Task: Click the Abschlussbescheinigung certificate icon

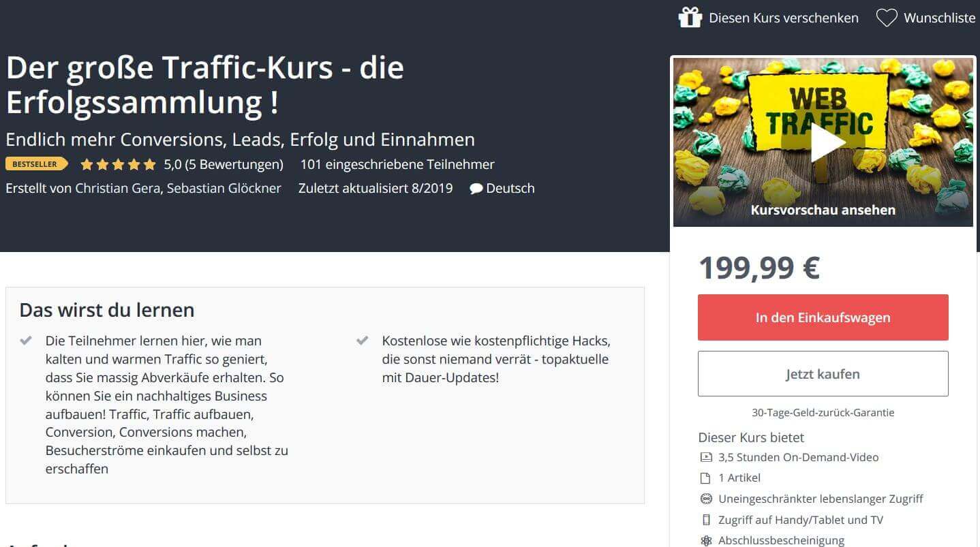Action: click(705, 540)
